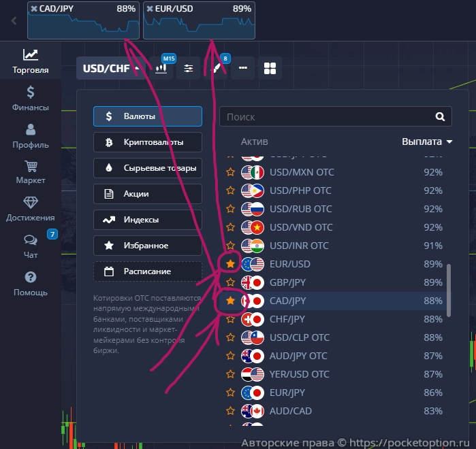Open the Финансы (Finance) sidebar section
This screenshot has height=449, width=476.
(x=30, y=98)
